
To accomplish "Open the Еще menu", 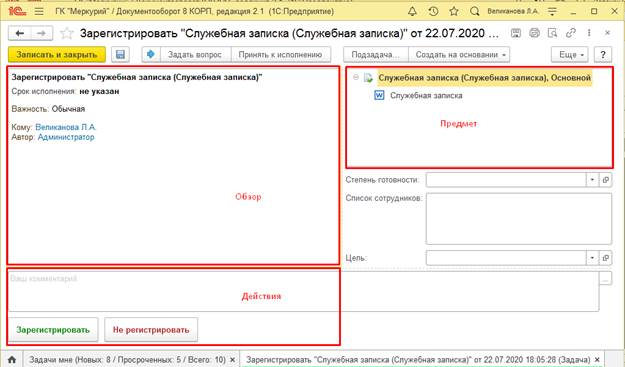I will (x=571, y=55).
